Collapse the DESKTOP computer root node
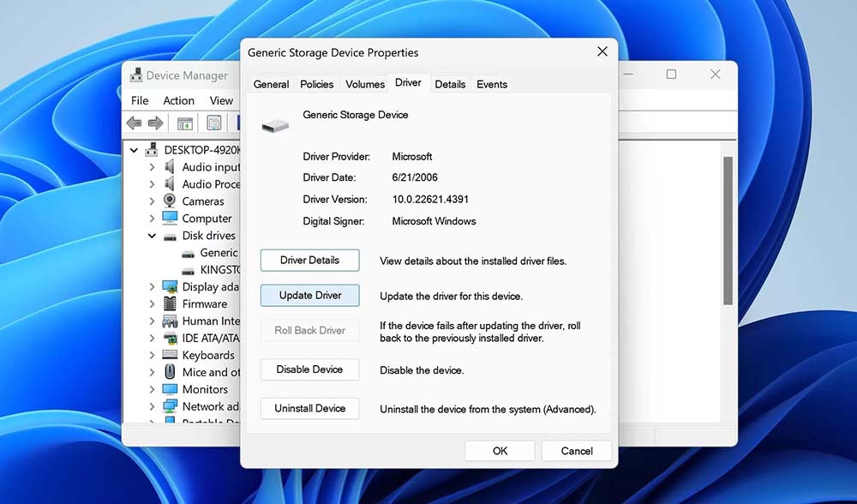Viewport: 857px width, 504px height. [135, 150]
